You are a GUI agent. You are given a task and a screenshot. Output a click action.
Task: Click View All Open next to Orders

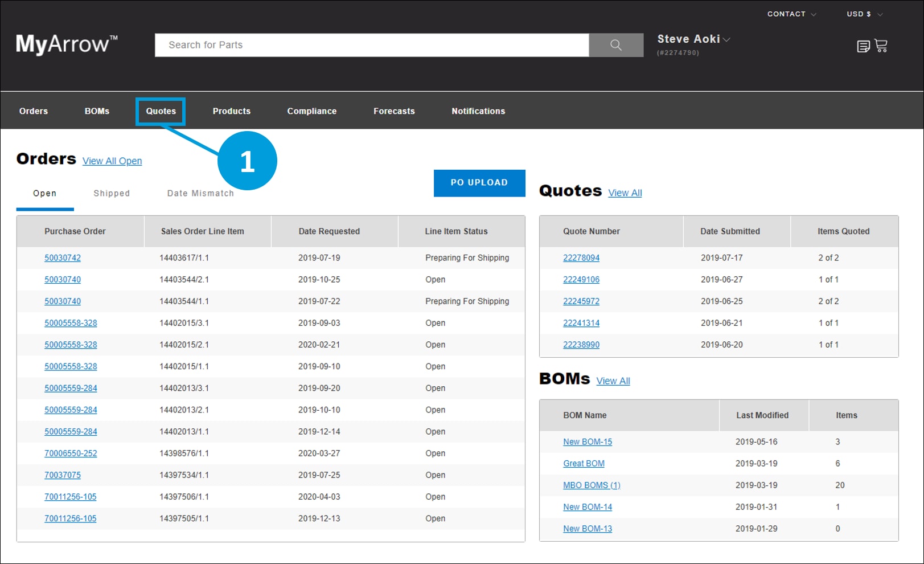(x=112, y=161)
